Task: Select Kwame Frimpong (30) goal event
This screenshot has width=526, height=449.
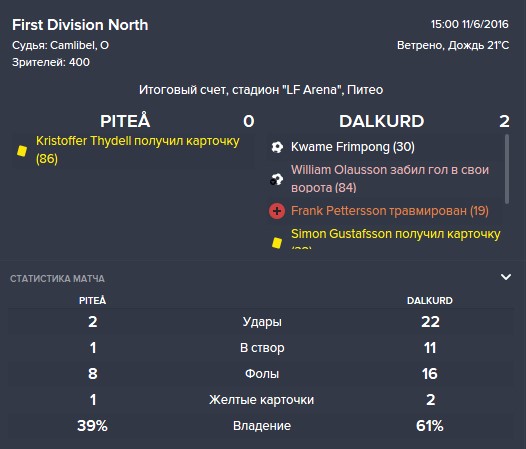Action: (x=353, y=147)
